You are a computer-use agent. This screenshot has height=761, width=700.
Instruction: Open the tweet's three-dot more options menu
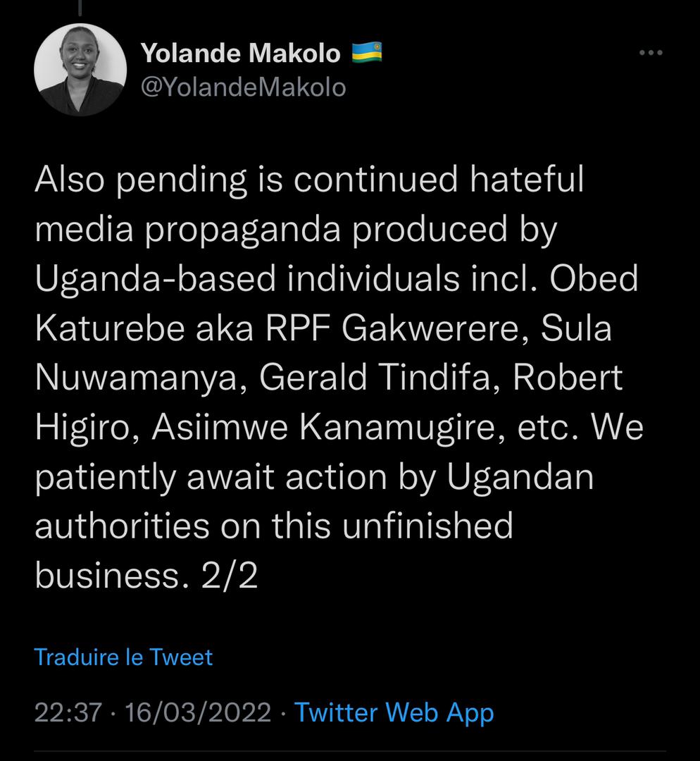(650, 53)
